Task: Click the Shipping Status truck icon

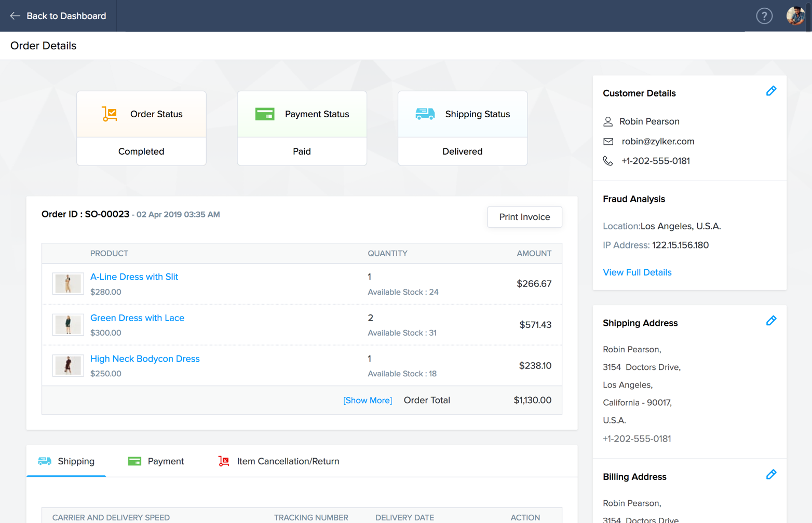Action: [x=425, y=114]
